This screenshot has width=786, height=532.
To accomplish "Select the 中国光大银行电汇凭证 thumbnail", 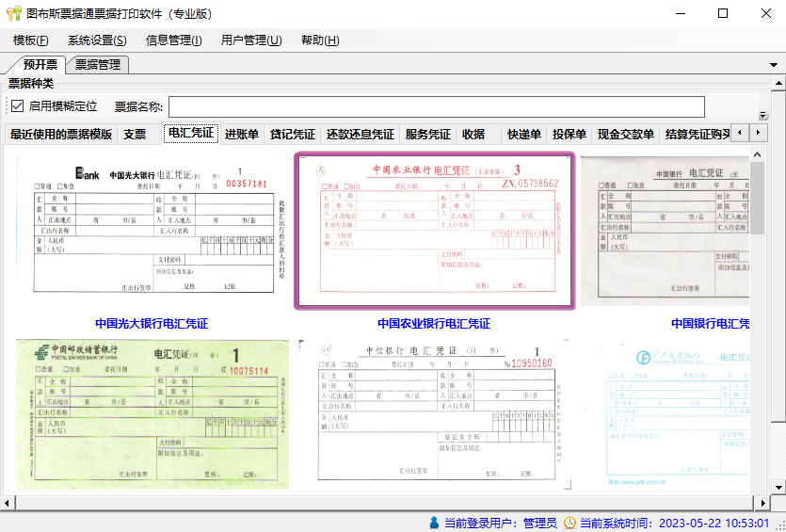I will pyautogui.click(x=151, y=230).
